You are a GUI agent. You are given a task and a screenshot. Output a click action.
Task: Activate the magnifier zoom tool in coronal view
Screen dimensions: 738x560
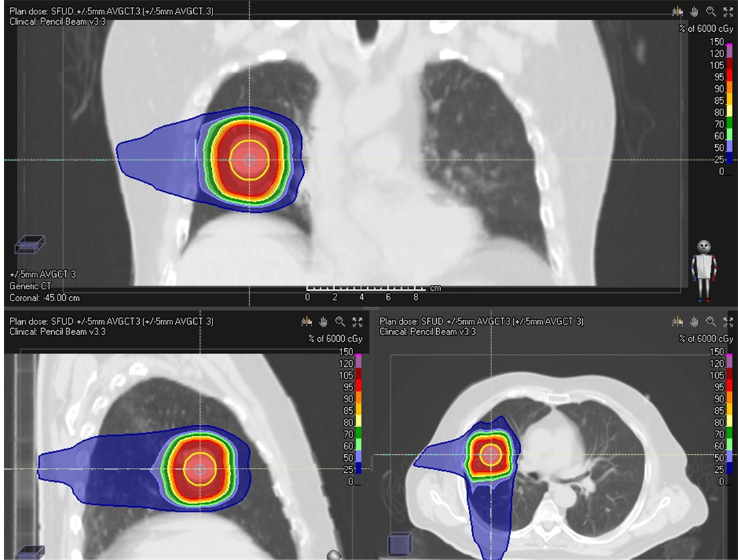point(711,12)
